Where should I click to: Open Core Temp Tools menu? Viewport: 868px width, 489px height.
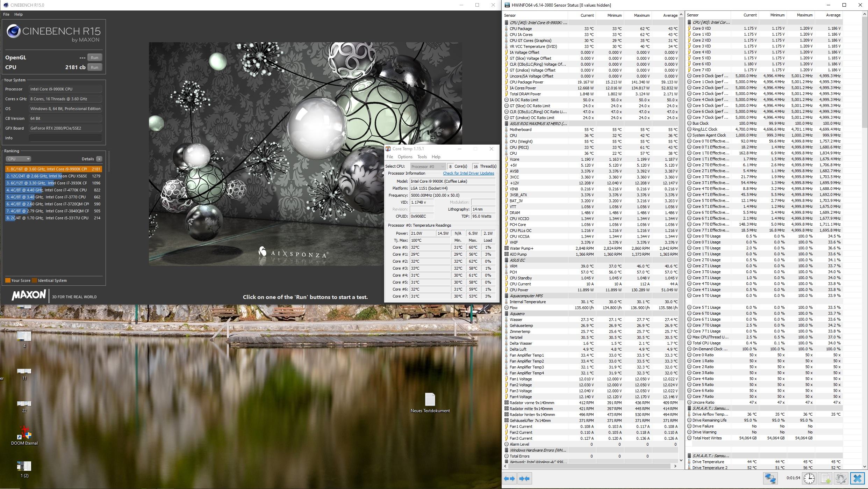422,157
